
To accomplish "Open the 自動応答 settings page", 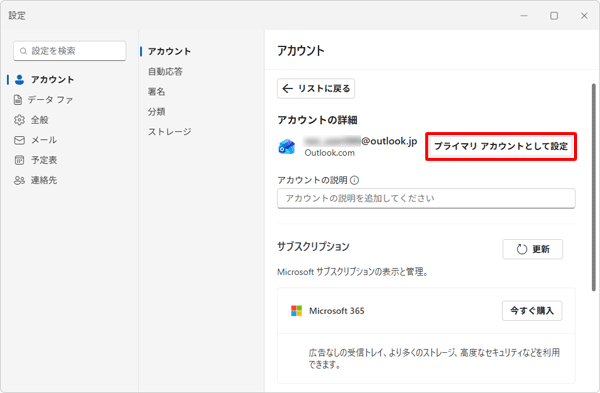I will click(x=165, y=72).
